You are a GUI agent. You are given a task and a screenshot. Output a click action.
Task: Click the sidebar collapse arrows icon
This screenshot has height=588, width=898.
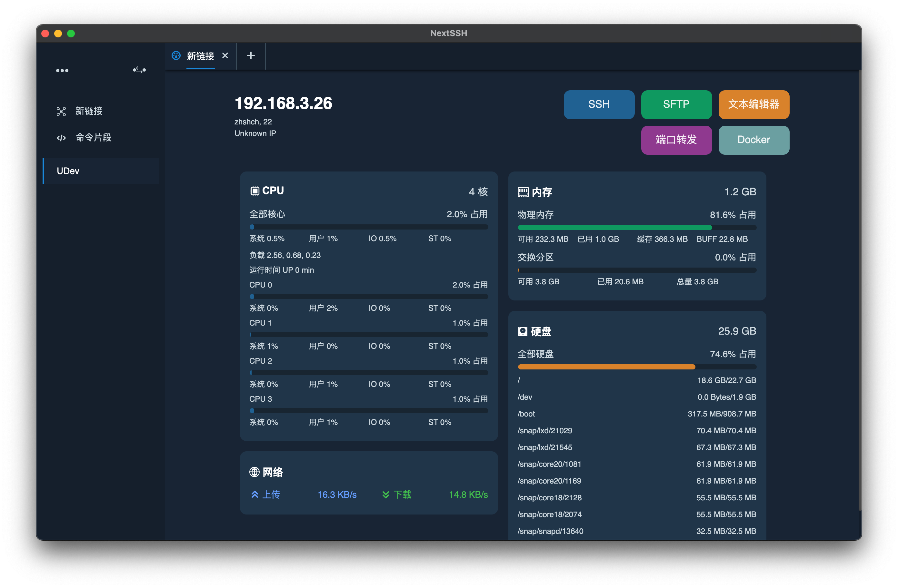[139, 70]
